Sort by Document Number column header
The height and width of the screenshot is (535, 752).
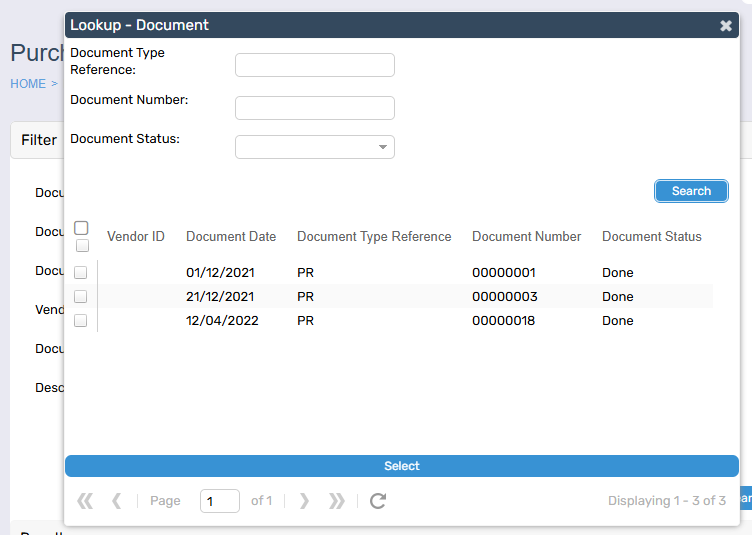(x=526, y=237)
